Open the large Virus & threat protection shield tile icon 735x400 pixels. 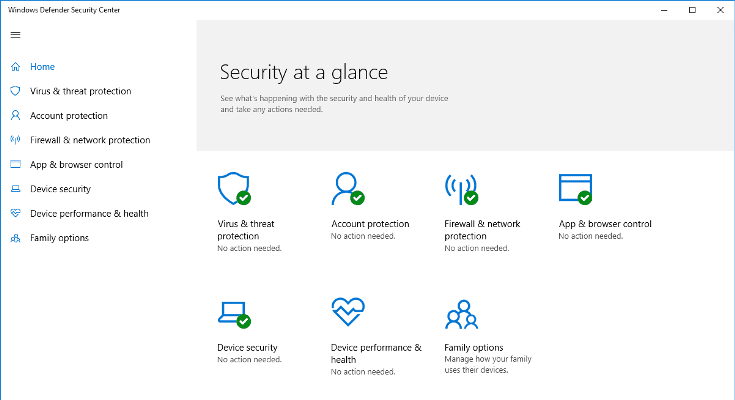pos(234,189)
